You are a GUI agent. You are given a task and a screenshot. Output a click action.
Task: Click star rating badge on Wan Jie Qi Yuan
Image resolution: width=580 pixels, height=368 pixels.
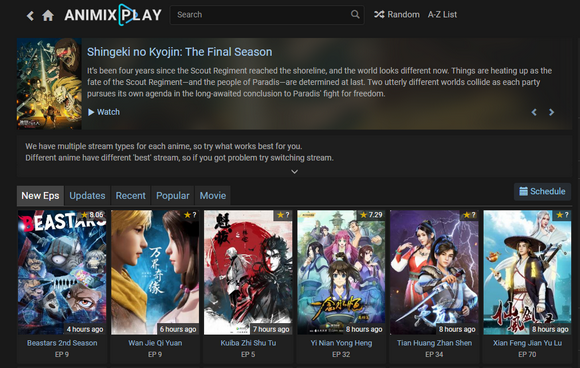pyautogui.click(x=190, y=215)
